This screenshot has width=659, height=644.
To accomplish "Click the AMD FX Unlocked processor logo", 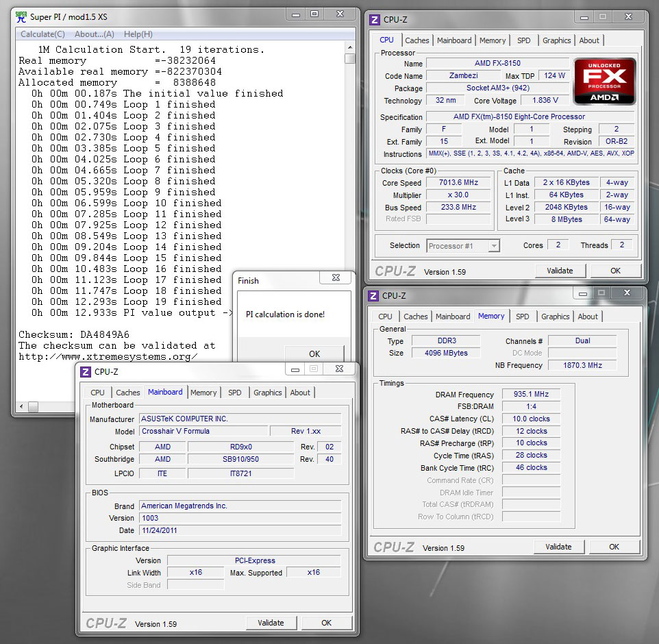I will pyautogui.click(x=605, y=82).
